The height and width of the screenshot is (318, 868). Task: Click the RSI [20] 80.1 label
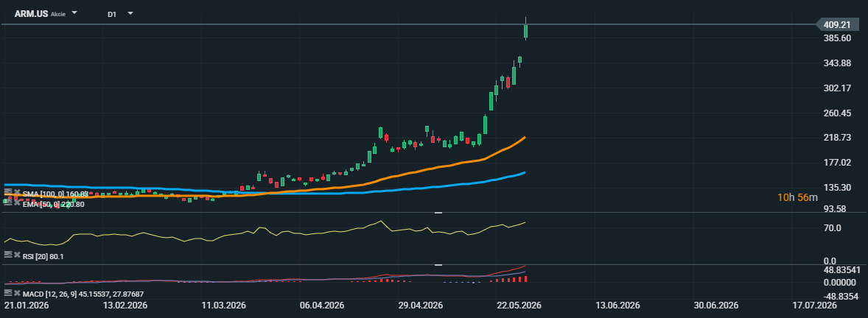[43, 255]
